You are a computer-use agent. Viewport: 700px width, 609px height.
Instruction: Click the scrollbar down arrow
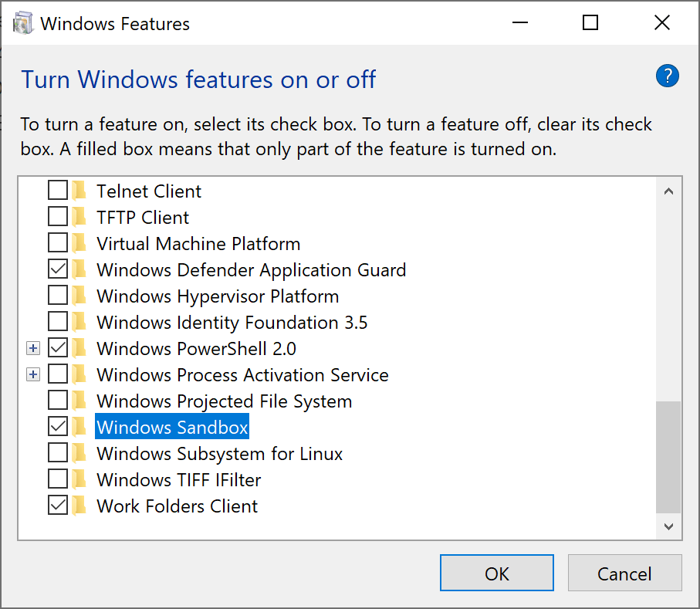(x=668, y=526)
